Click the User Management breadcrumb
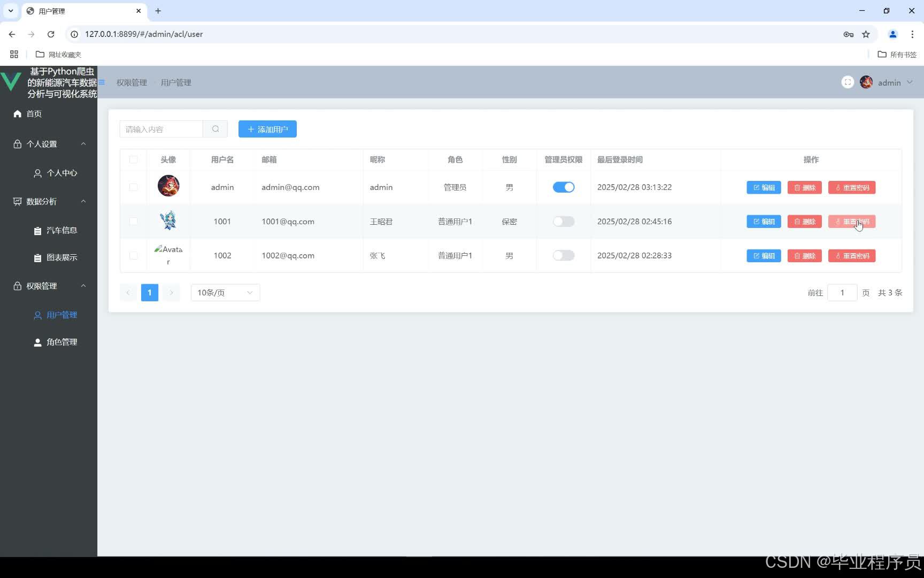Image resolution: width=924 pixels, height=578 pixels. pos(176,82)
